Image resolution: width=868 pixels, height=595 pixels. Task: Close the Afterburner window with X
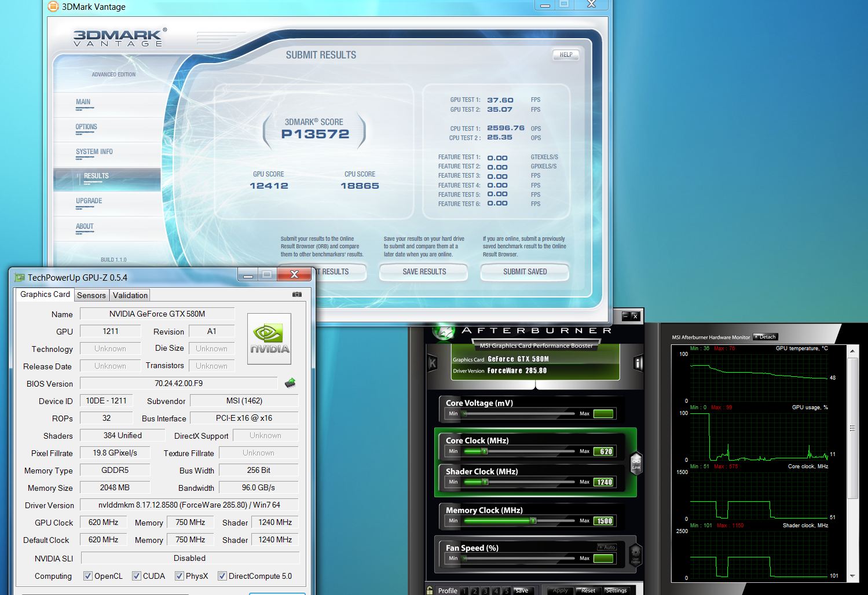click(635, 315)
